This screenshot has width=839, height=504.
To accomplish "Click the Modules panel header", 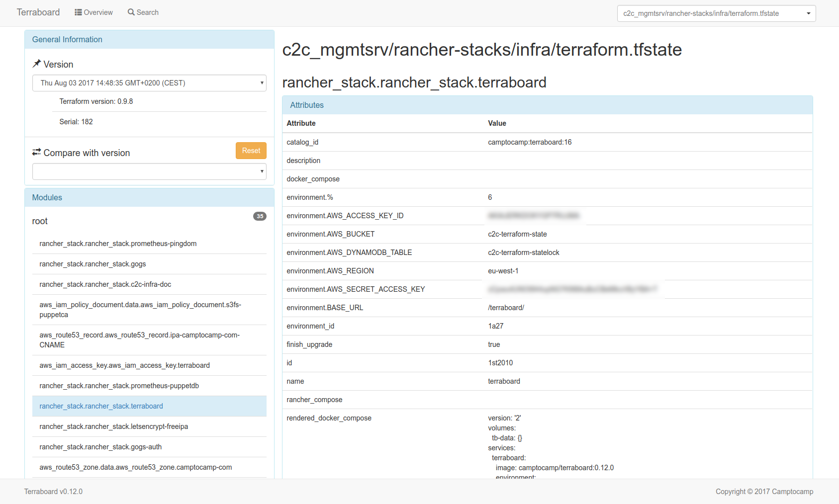I will point(149,197).
